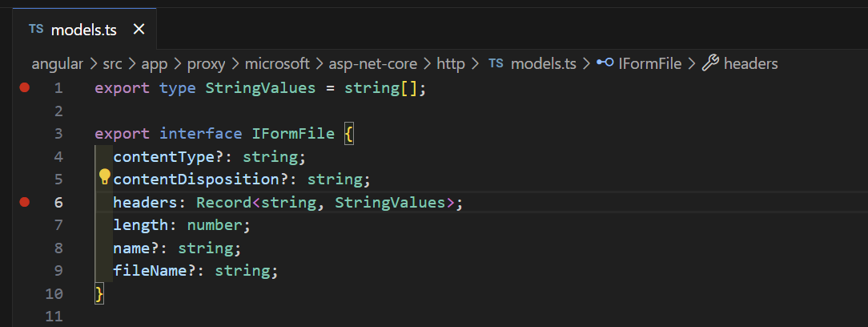Remove the breakpoint on line 6
The image size is (868, 327).
[x=25, y=203]
